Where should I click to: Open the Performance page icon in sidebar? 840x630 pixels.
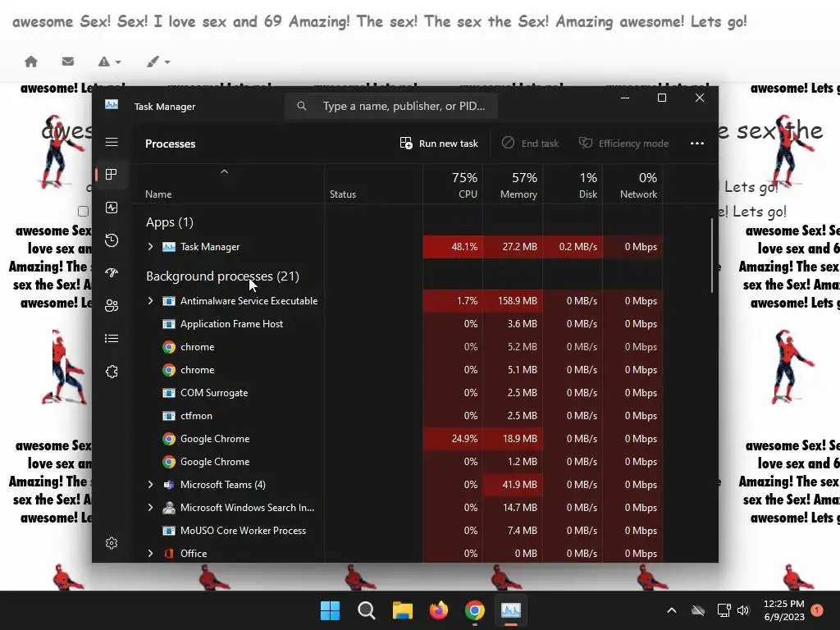pyautogui.click(x=112, y=208)
